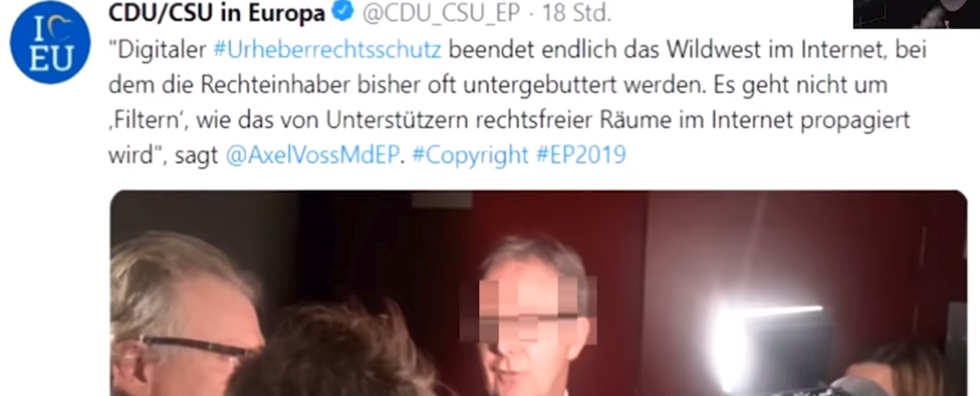Viewport: 980px width, 396px height.
Task: Click the tweet line starting with 'wird', sagt
Action: point(367,155)
